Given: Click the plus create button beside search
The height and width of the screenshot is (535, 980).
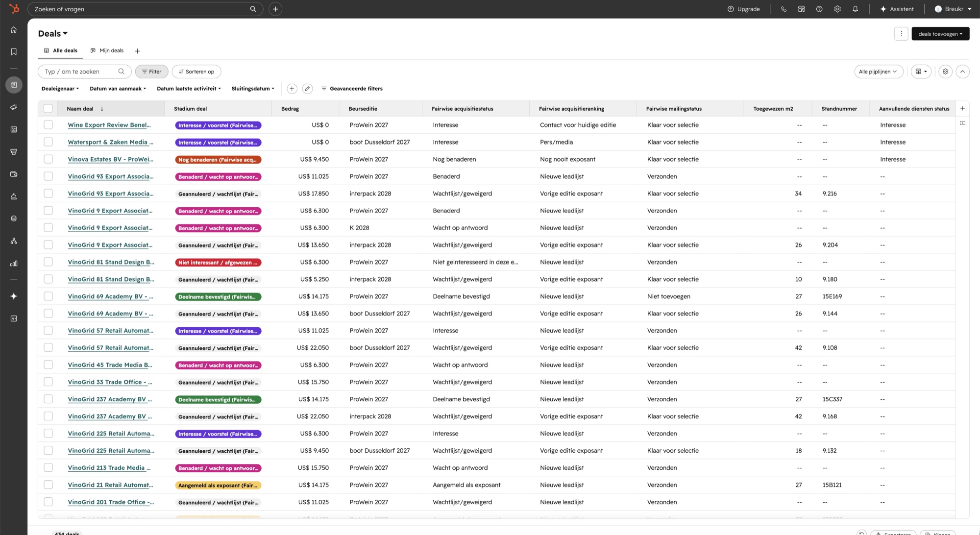Looking at the screenshot, I should click(x=275, y=9).
